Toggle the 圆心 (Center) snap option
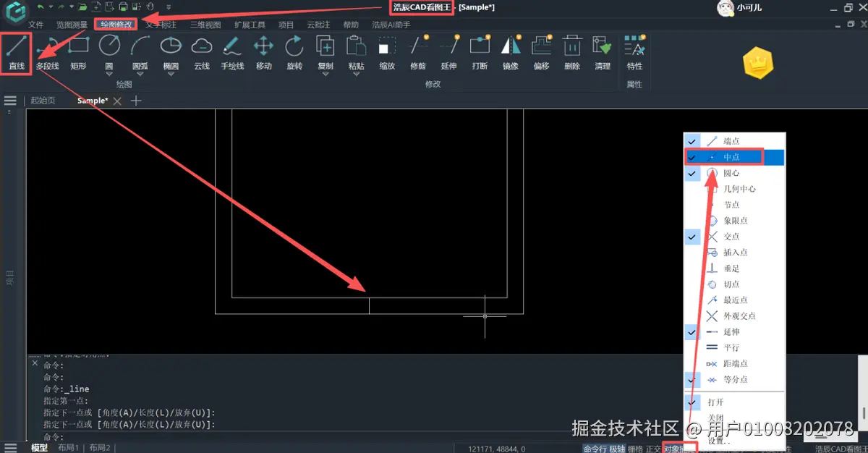 click(734, 173)
